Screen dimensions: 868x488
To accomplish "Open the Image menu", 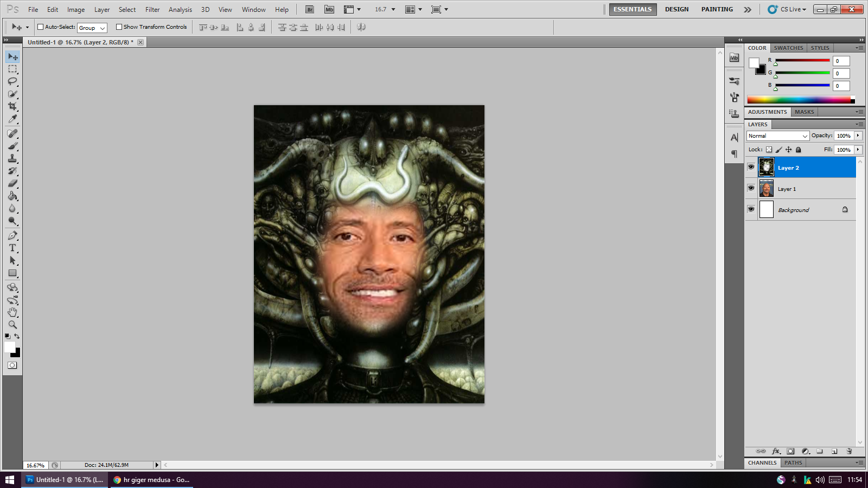I will coord(76,9).
